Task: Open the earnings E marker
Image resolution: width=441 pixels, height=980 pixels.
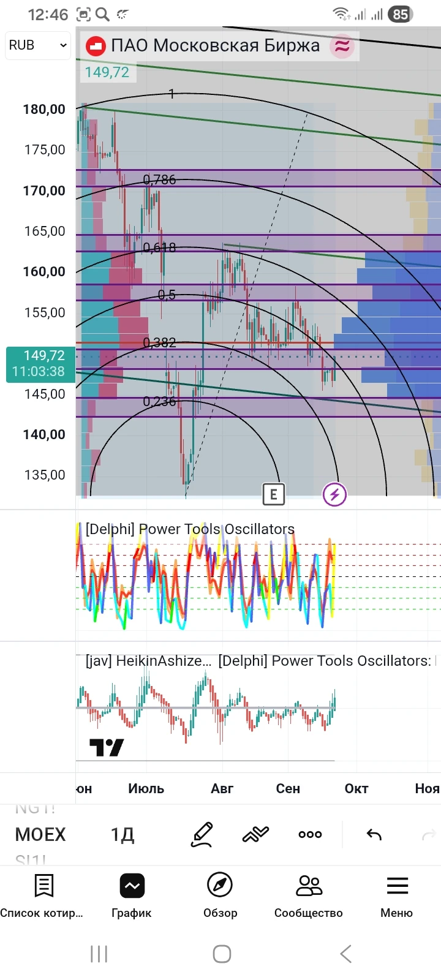Action: [x=274, y=494]
